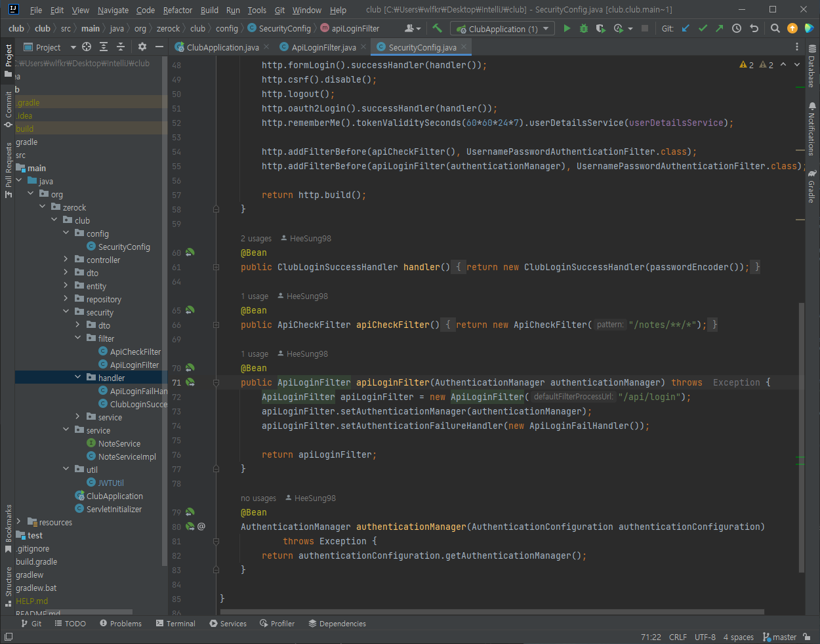Click the editor vertical scrollbar thumb

pos(801,437)
